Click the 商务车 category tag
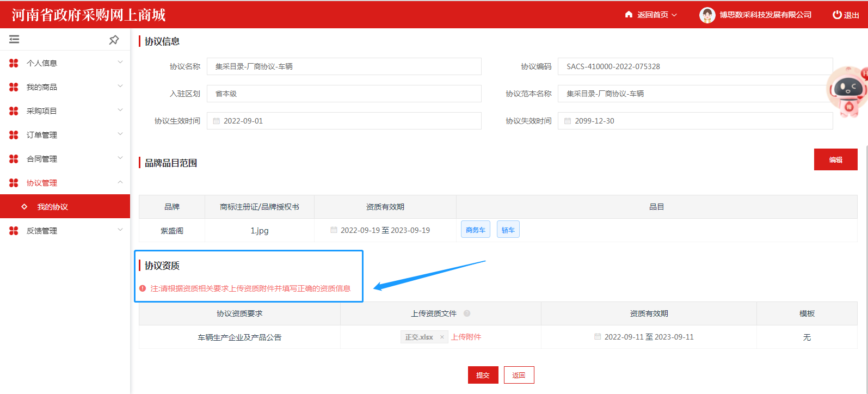The width and height of the screenshot is (868, 394). pyautogui.click(x=476, y=230)
